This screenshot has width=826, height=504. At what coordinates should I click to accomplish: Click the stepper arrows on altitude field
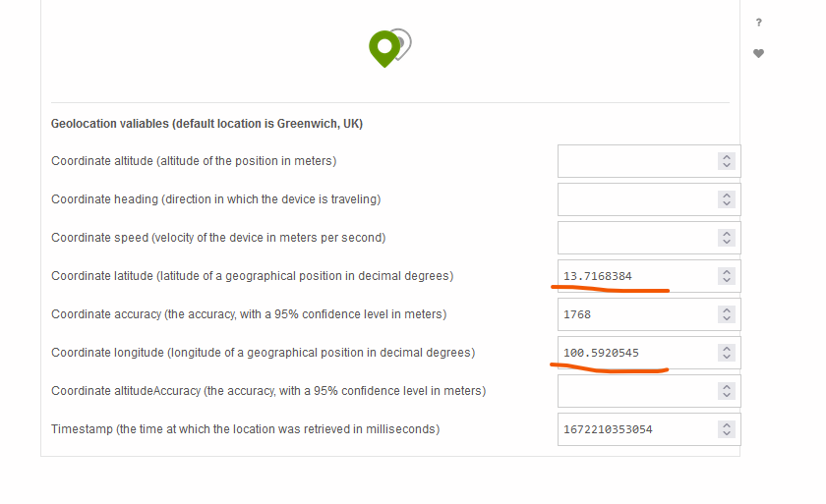point(727,161)
